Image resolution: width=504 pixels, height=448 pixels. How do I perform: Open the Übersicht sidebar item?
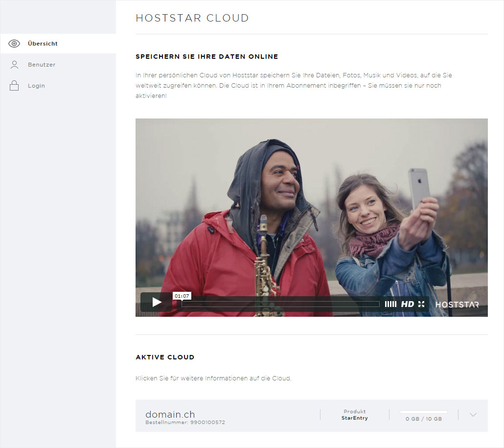pos(58,44)
